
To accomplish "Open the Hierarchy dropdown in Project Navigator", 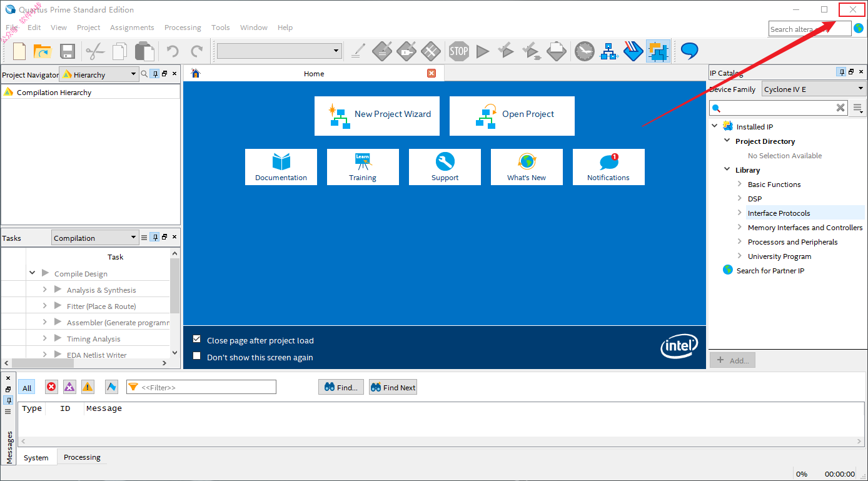I will click(x=99, y=74).
